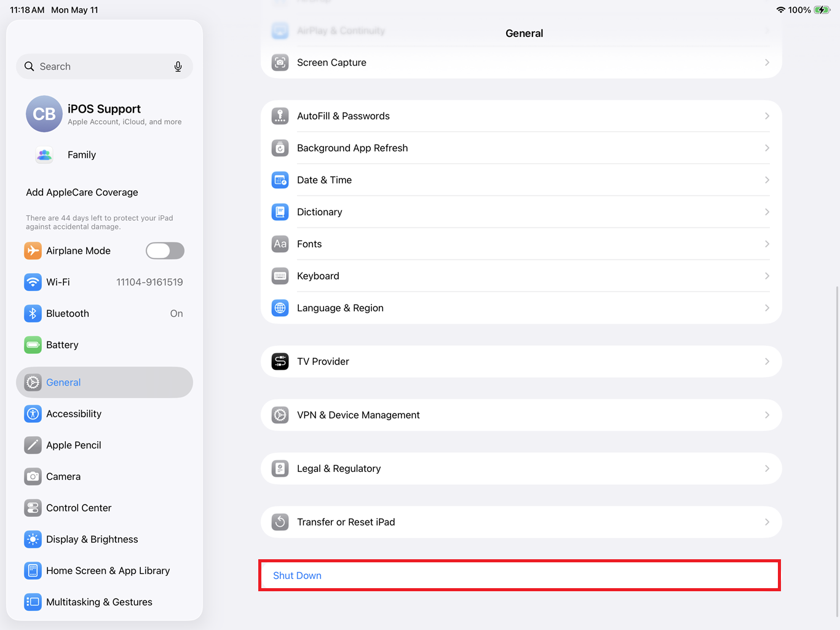Tap the Background App Refresh icon
This screenshot has height=630, width=840.
(x=280, y=148)
